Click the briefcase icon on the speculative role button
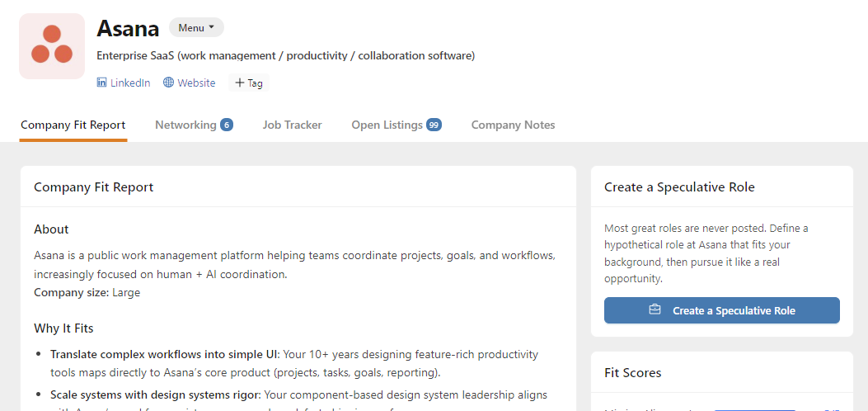This screenshot has height=411, width=868. (x=655, y=309)
